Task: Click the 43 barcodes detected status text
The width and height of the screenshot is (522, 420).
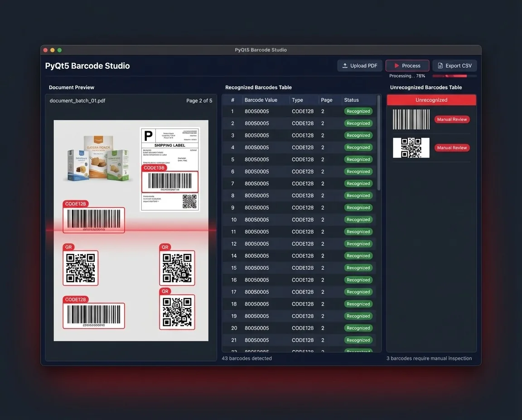Action: pos(246,358)
